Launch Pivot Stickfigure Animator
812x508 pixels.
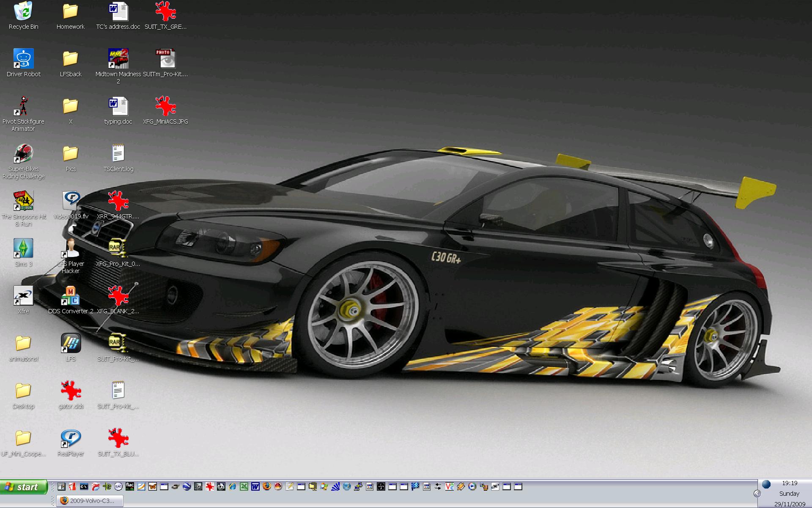click(x=23, y=106)
